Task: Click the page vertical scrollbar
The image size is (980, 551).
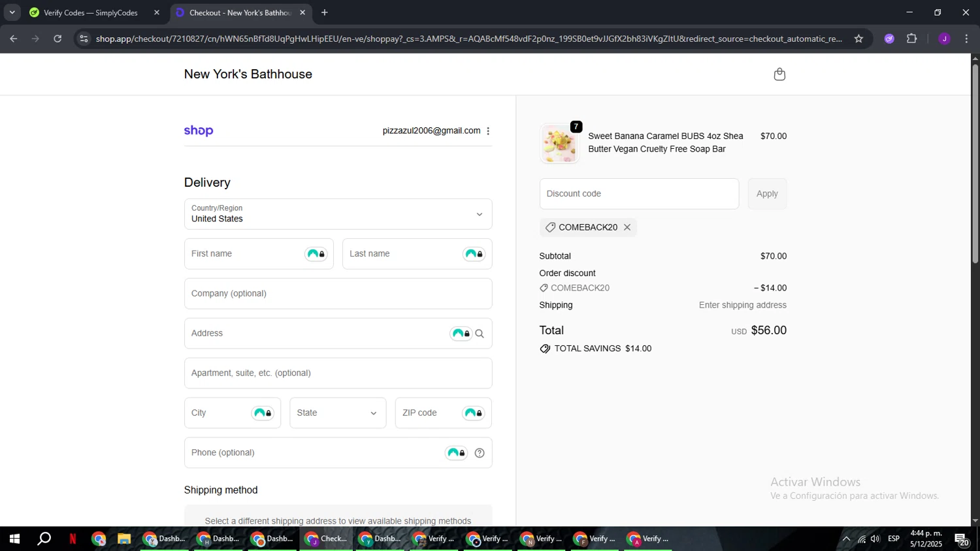Action: click(975, 163)
